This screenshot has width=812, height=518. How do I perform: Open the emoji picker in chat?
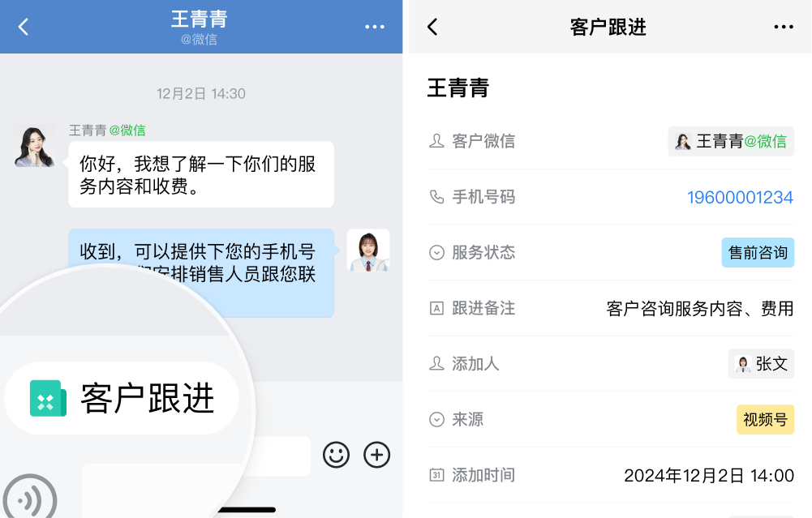[x=336, y=455]
